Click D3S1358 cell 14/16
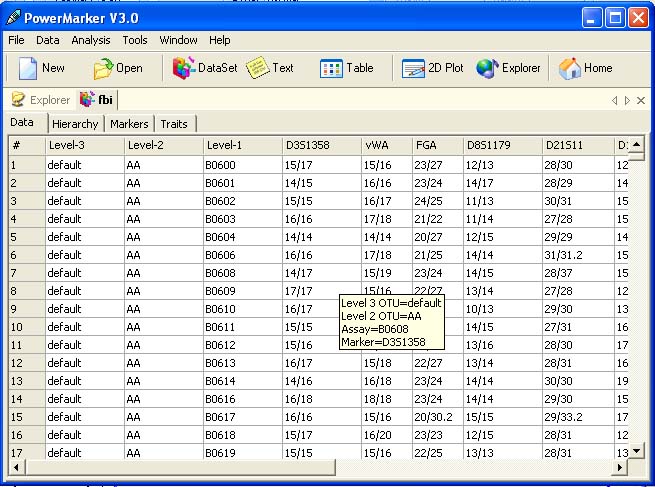 [x=322, y=381]
